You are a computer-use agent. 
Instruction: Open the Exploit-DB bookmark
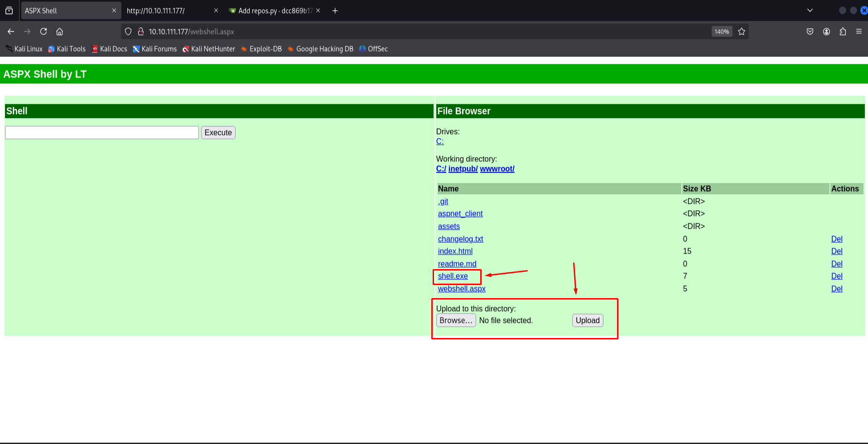[x=261, y=49]
